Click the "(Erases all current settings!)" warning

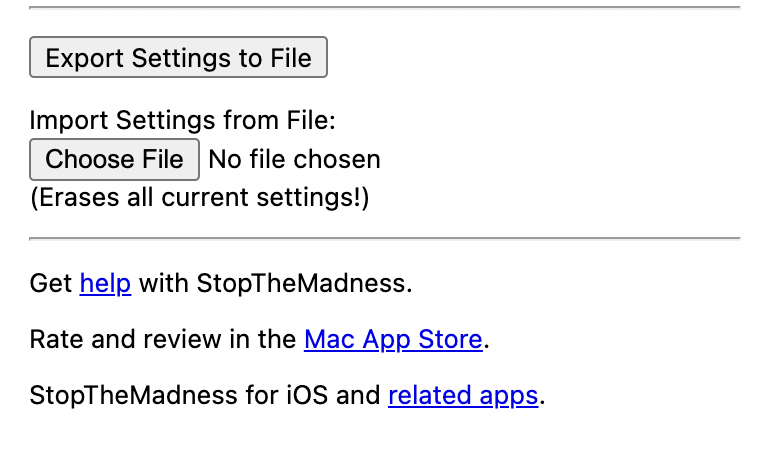(x=200, y=197)
